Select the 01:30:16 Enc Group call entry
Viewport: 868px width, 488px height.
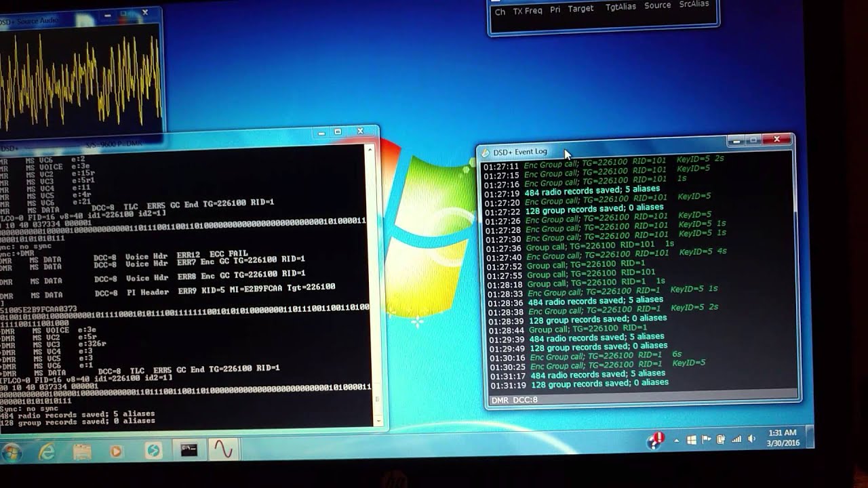tap(586, 357)
